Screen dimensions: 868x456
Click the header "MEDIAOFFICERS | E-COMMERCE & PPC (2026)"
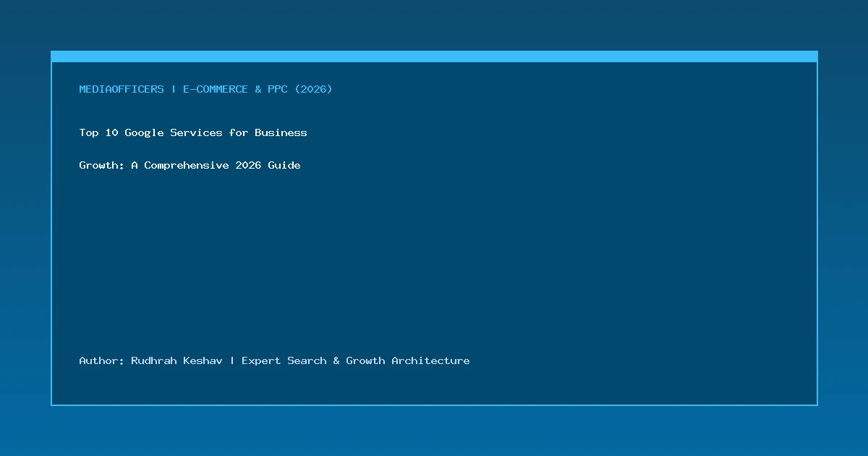[205, 89]
